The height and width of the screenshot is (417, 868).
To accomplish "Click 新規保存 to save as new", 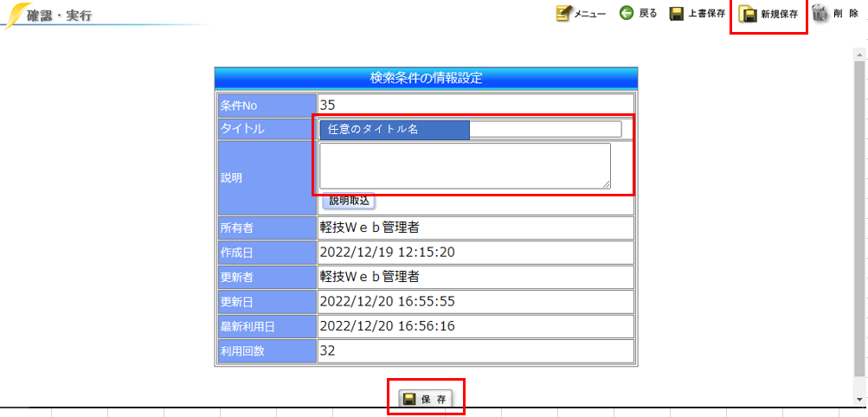I will [768, 15].
